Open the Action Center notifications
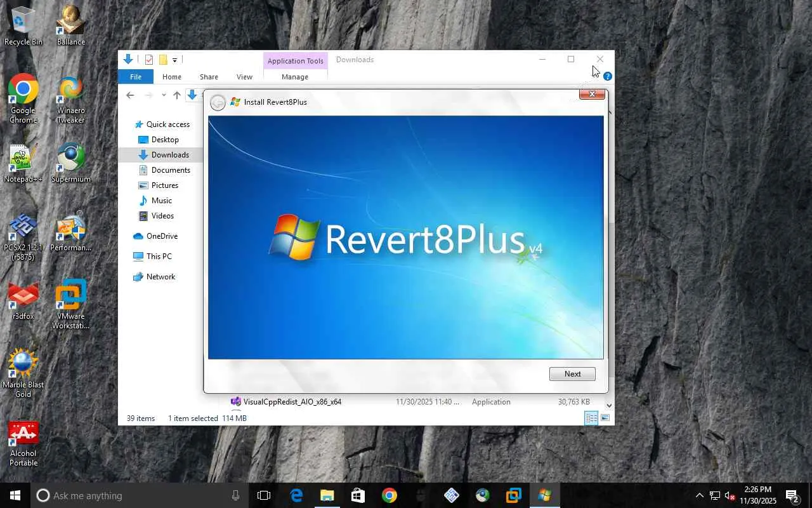 tap(792, 495)
